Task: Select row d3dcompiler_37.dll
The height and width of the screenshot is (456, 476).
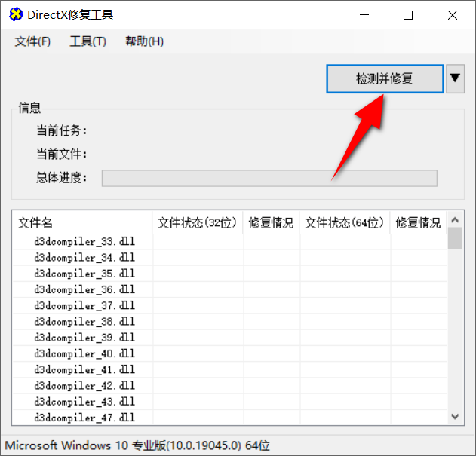Action: click(x=230, y=305)
